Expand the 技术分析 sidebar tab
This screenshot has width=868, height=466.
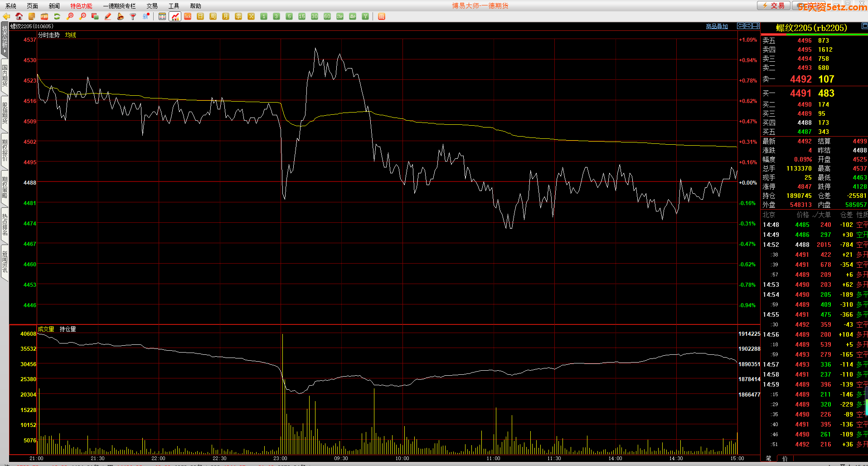coord(5,39)
